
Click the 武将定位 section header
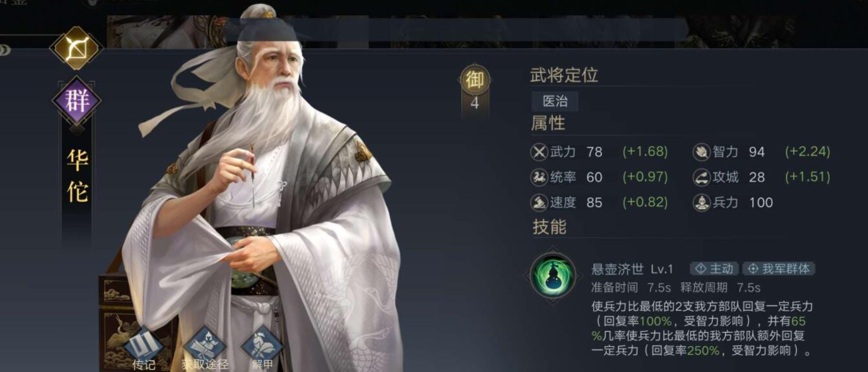tap(564, 75)
